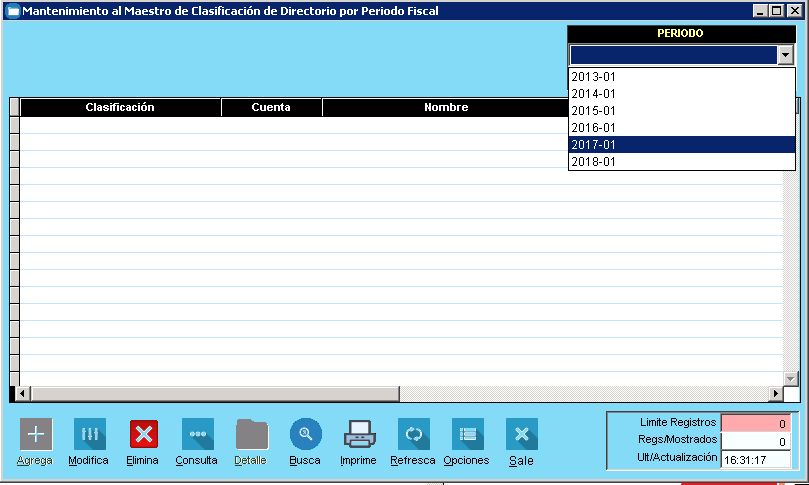Open the Consulta icon button
Screen dimensions: 809x485
click(x=197, y=434)
